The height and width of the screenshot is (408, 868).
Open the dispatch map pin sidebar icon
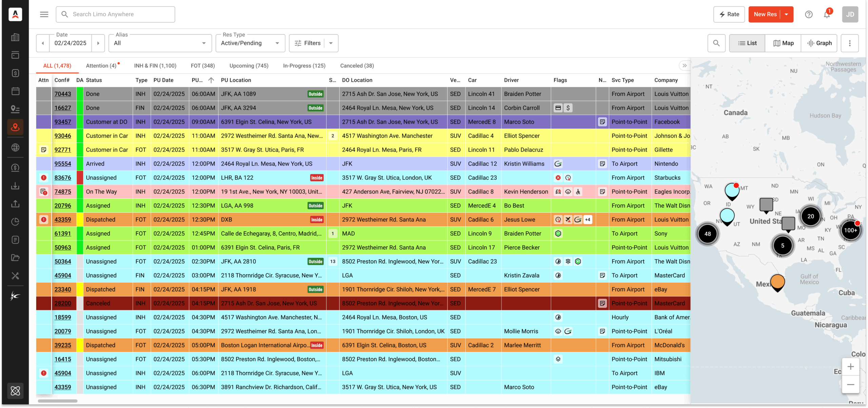[x=15, y=127]
